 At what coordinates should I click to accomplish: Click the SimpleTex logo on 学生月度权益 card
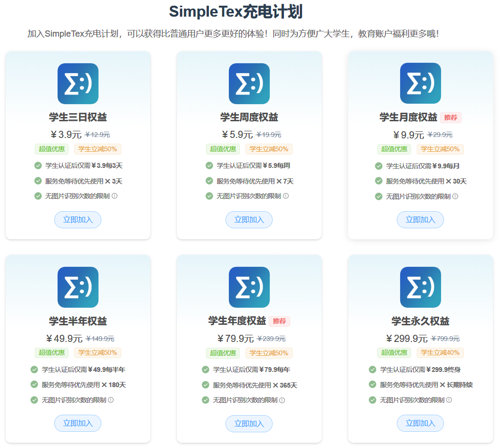coord(421,84)
